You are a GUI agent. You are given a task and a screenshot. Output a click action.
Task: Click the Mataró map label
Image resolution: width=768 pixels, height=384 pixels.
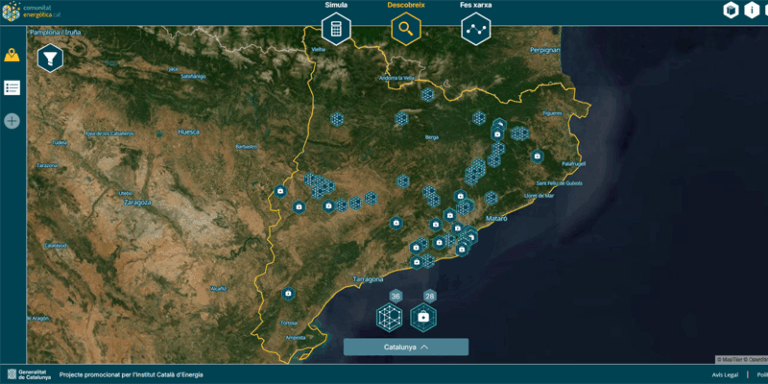[497, 218]
